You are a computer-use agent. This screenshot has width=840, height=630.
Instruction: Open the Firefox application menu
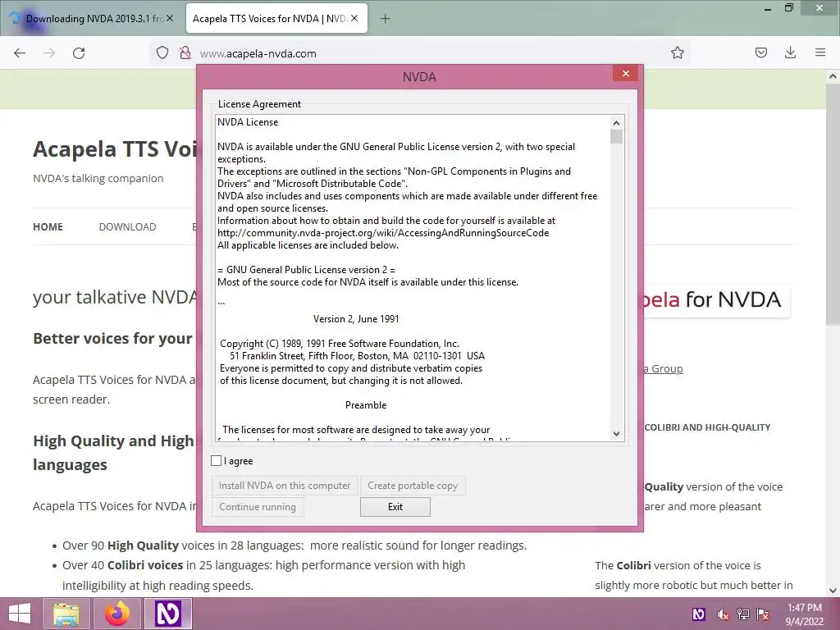point(820,52)
